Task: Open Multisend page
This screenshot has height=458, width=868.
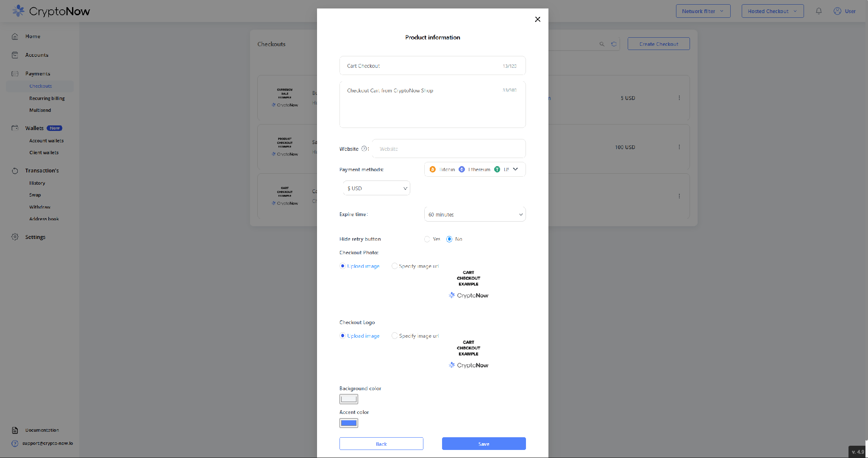Action: [40, 110]
